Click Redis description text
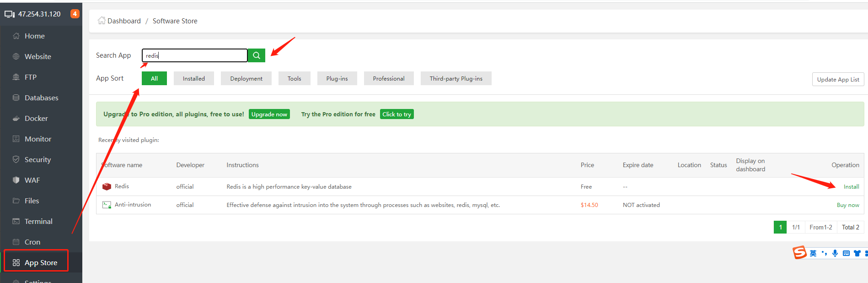 (289, 186)
